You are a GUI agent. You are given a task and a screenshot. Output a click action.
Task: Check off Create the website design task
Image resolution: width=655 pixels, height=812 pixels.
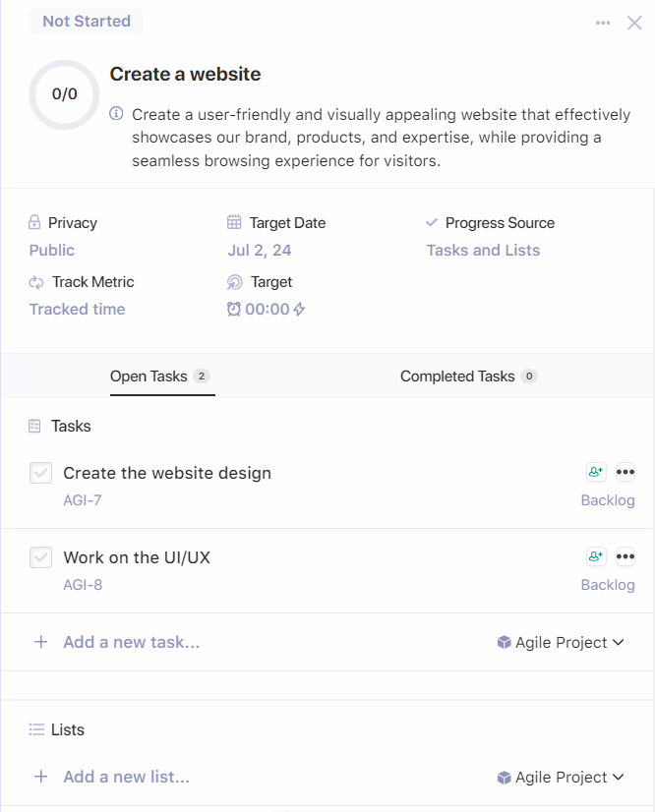point(40,473)
